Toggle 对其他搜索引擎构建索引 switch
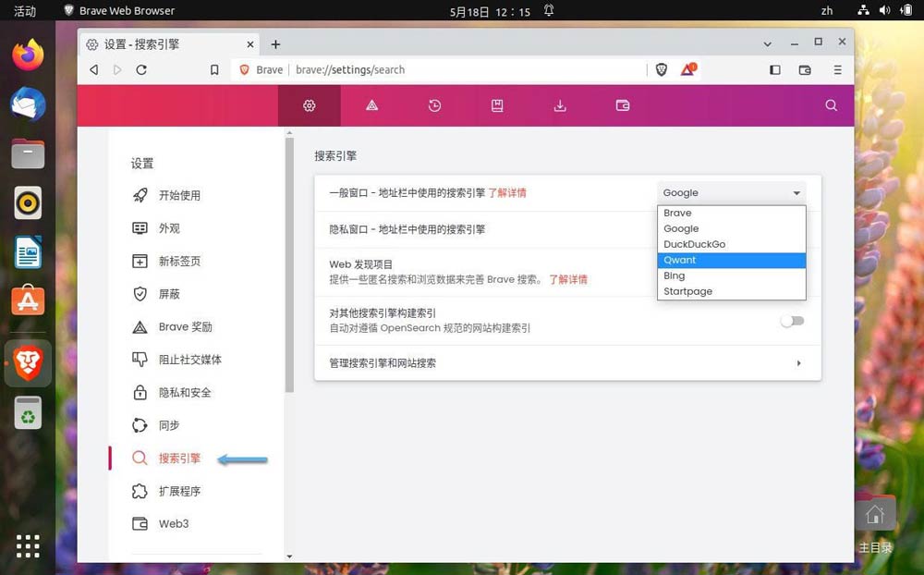 click(792, 321)
